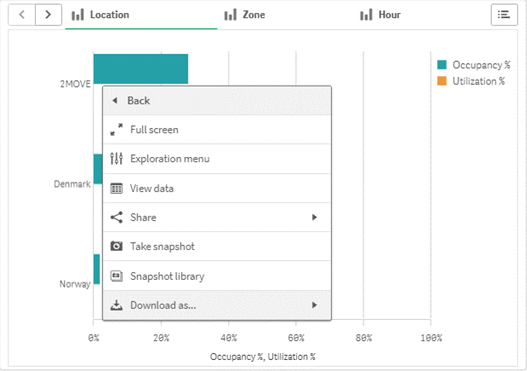Click the next chart arrow button
Screen dimensions: 527x371
point(48,14)
